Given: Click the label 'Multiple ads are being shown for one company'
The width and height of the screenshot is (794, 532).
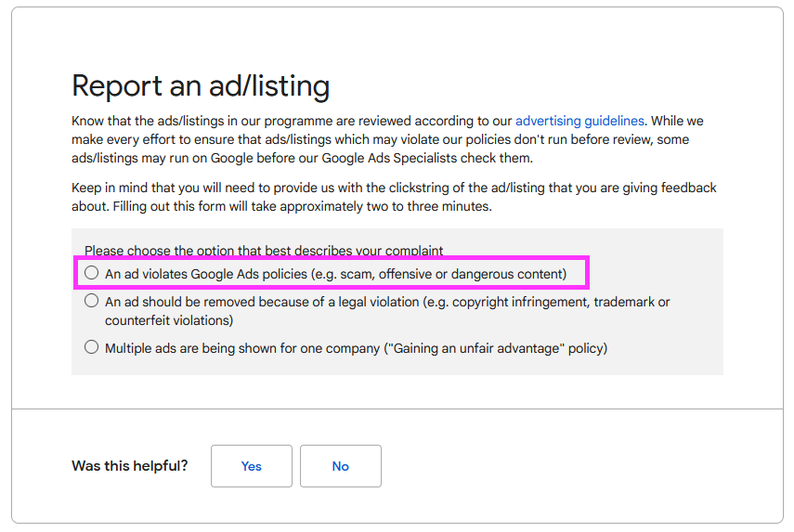Looking at the screenshot, I should (x=242, y=348).
